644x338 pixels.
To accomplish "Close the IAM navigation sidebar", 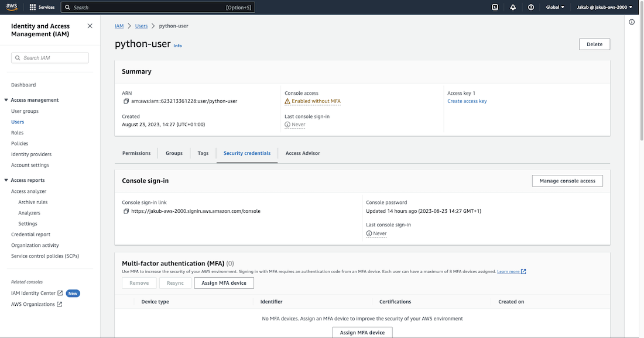I will 90,26.
